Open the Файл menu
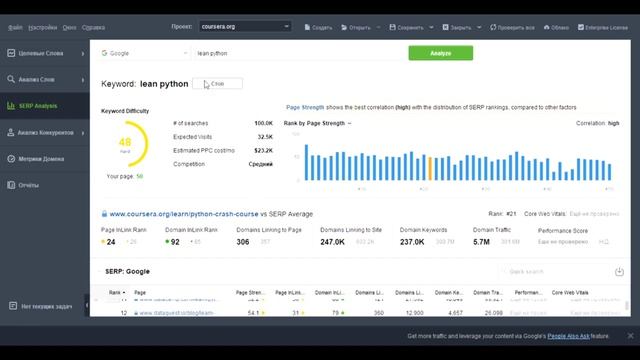Screen dimensions: 640x360 click(15, 27)
